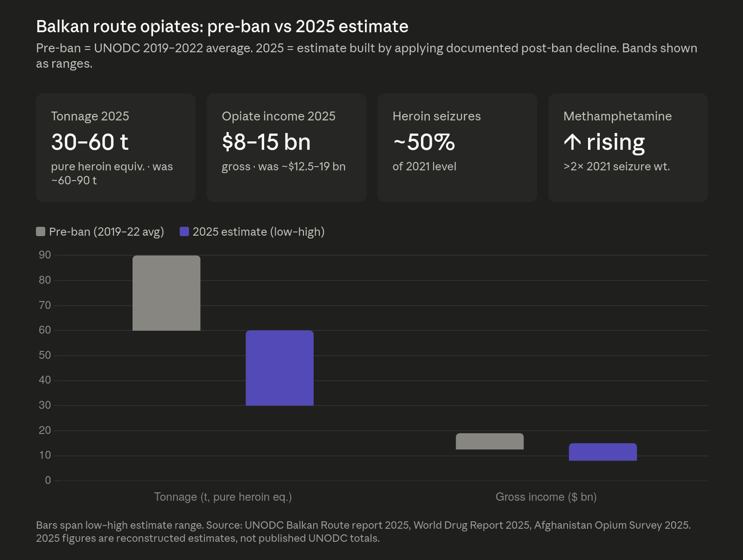Click 'pure heroin equiv. · was ~60–90 t' caption
The image size is (743, 560).
tap(112, 174)
